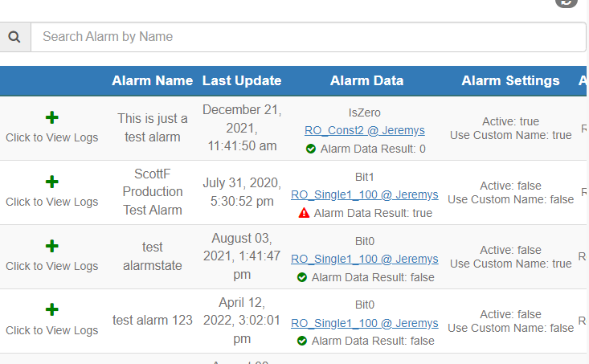Click the Alarm Data column header
Viewport: 589px width, 364px height.
(x=366, y=80)
